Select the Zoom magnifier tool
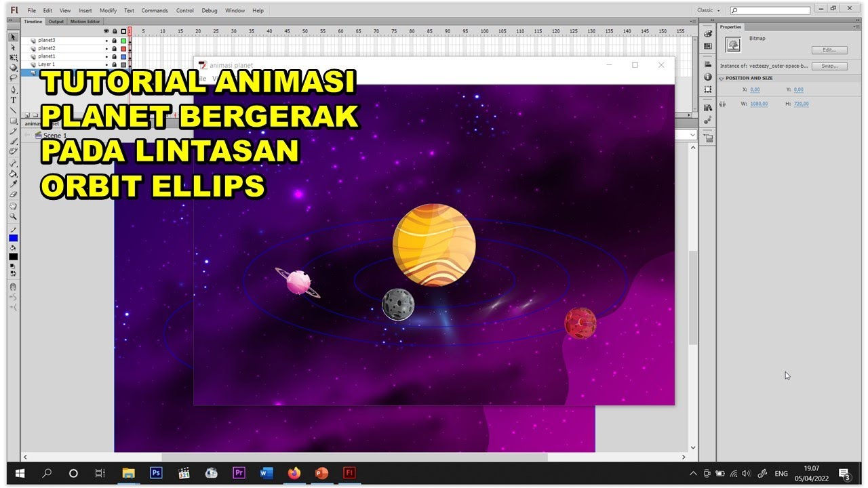Viewport: 868px width, 488px height. click(13, 217)
